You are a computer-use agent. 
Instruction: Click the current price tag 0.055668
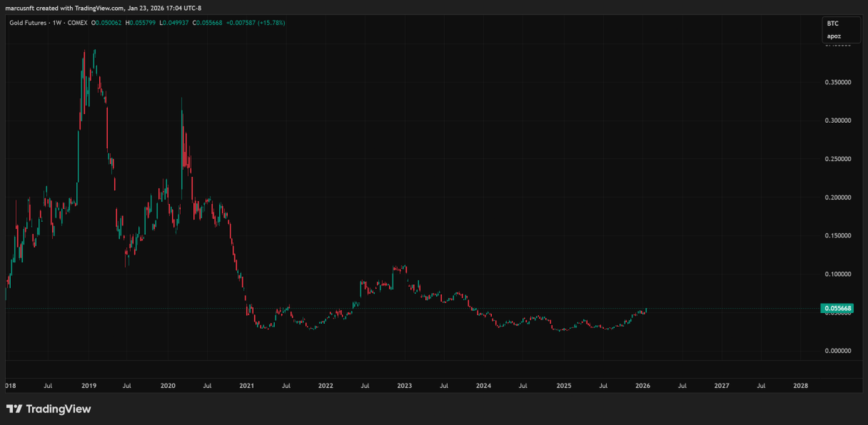click(x=838, y=308)
